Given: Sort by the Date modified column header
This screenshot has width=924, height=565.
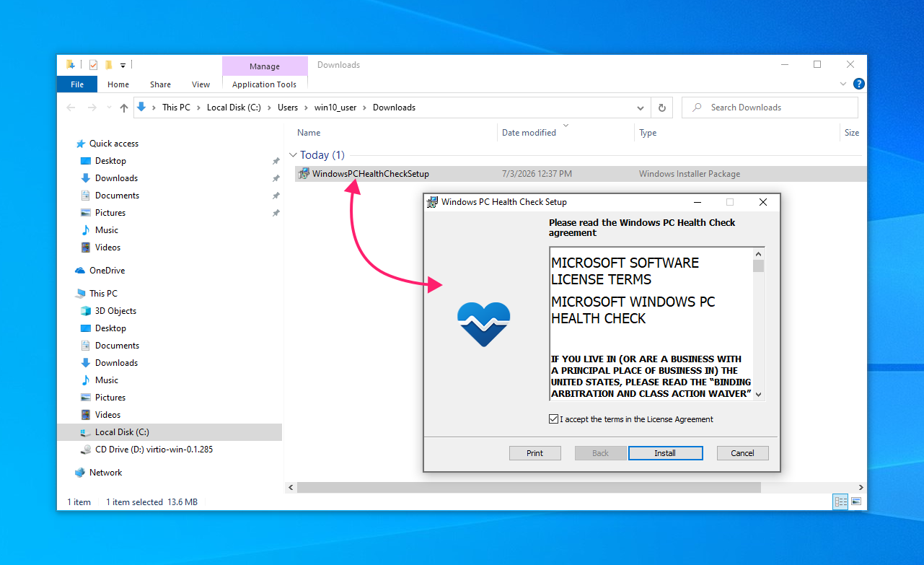Looking at the screenshot, I should pyautogui.click(x=529, y=133).
